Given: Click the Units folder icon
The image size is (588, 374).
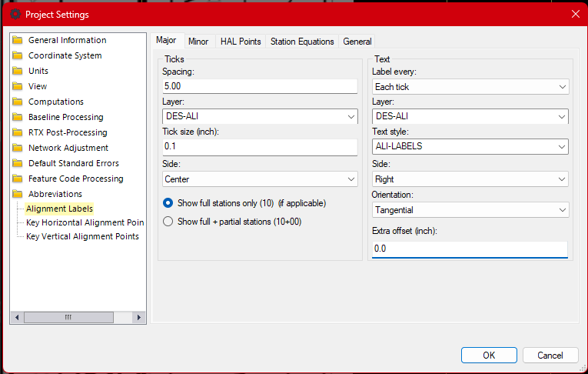Looking at the screenshot, I should coord(17,71).
